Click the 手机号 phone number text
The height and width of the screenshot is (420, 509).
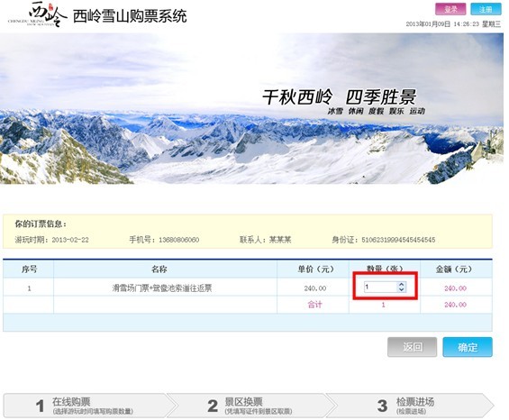pos(164,240)
